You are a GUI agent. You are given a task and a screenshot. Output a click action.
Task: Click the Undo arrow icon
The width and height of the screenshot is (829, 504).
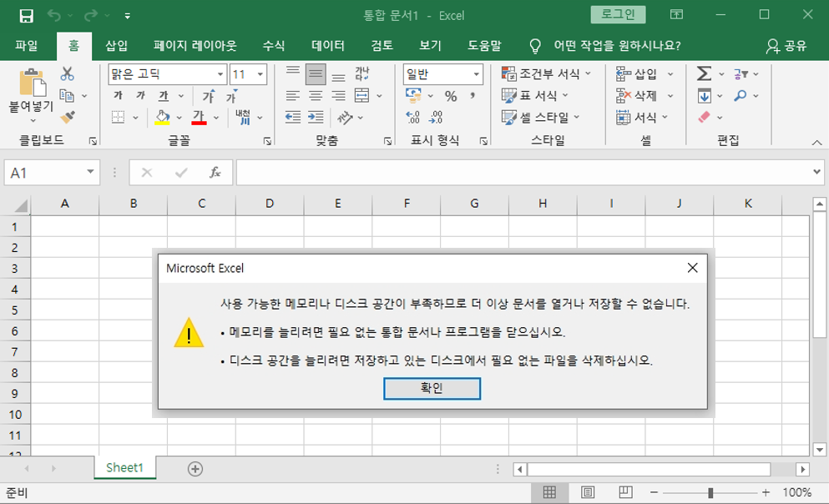click(54, 15)
